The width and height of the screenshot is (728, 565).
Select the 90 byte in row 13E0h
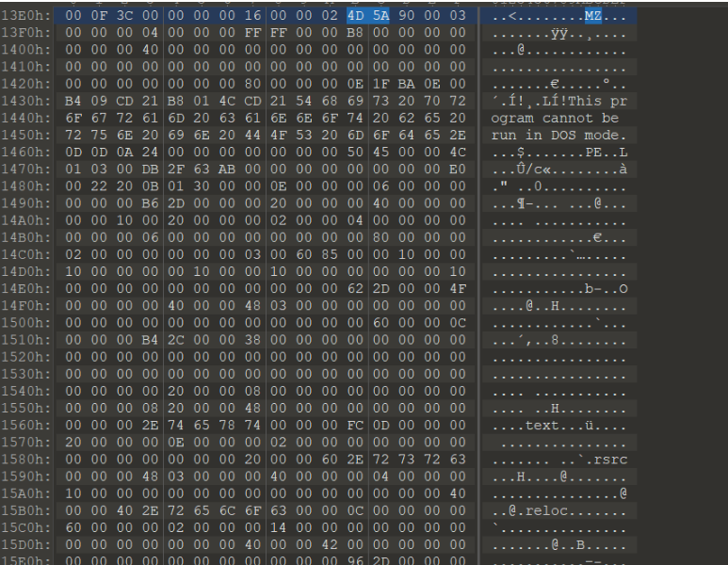point(406,15)
